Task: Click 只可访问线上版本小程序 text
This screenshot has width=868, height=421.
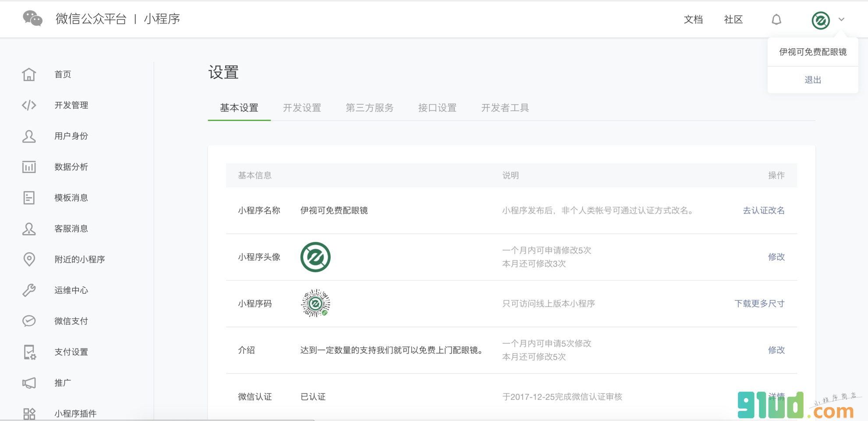Action: [549, 303]
